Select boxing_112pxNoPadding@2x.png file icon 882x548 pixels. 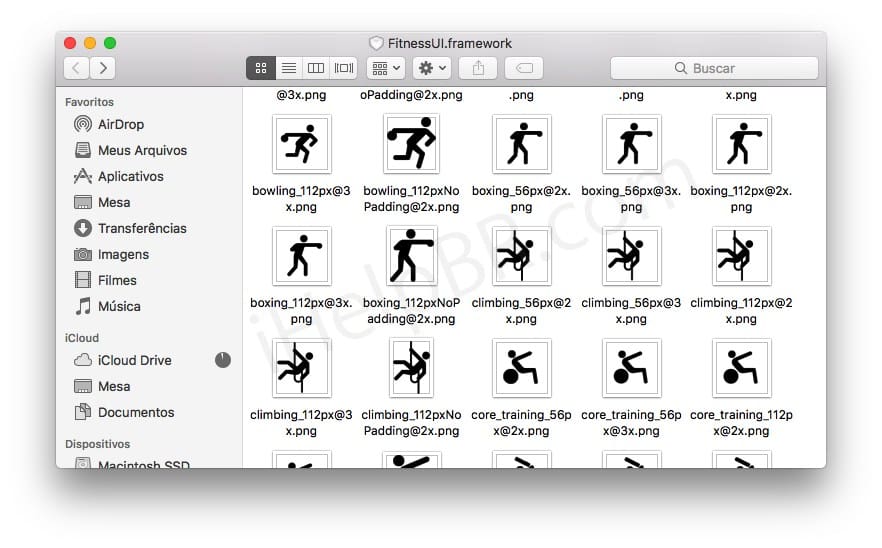click(x=411, y=256)
